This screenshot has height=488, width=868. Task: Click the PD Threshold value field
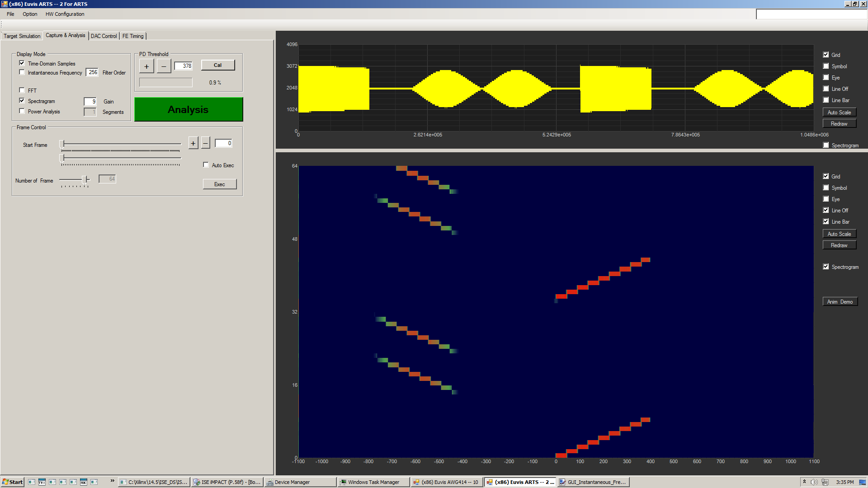click(184, 66)
